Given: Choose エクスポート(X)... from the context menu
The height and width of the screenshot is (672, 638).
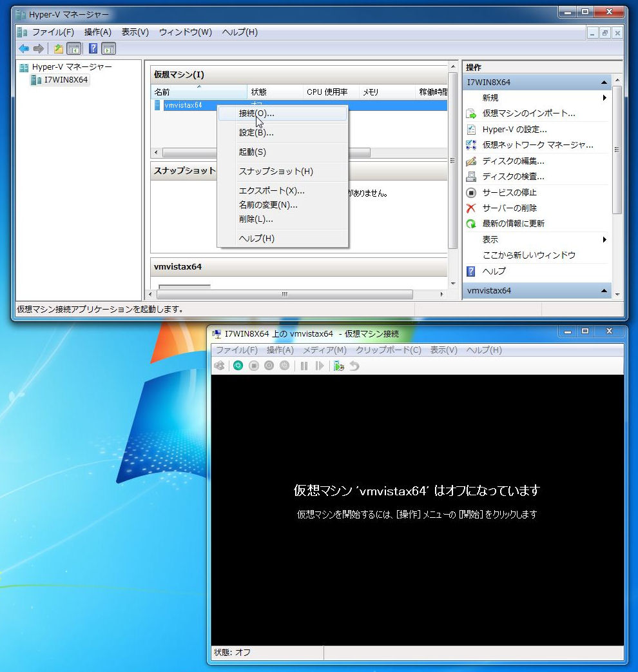Looking at the screenshot, I should tap(283, 191).
